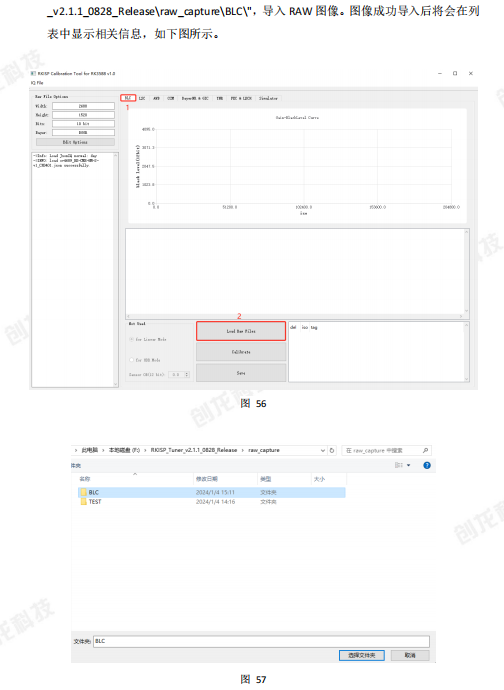Open the address bar history dropdown arrow
Image resolution: width=504 pixels, height=690 pixels.
(323, 450)
